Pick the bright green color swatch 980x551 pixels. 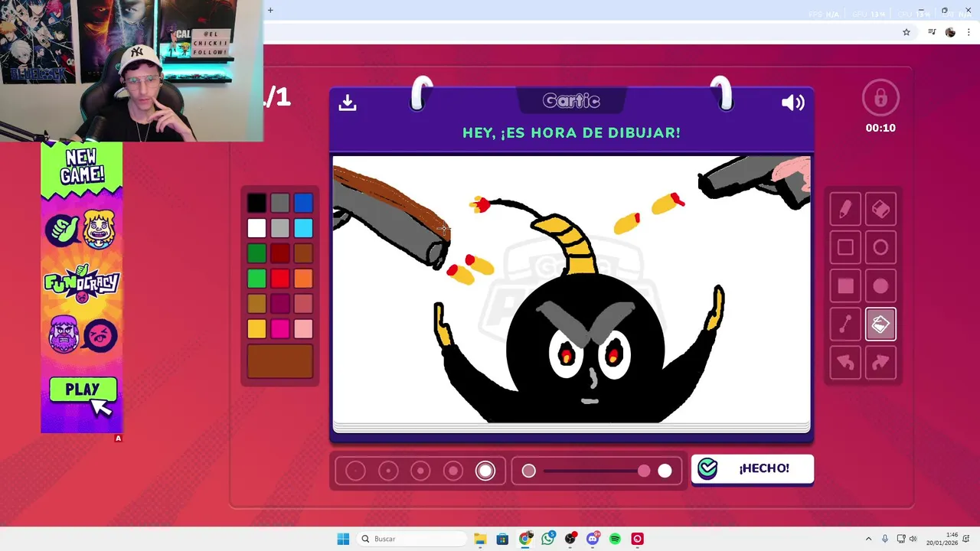256,279
